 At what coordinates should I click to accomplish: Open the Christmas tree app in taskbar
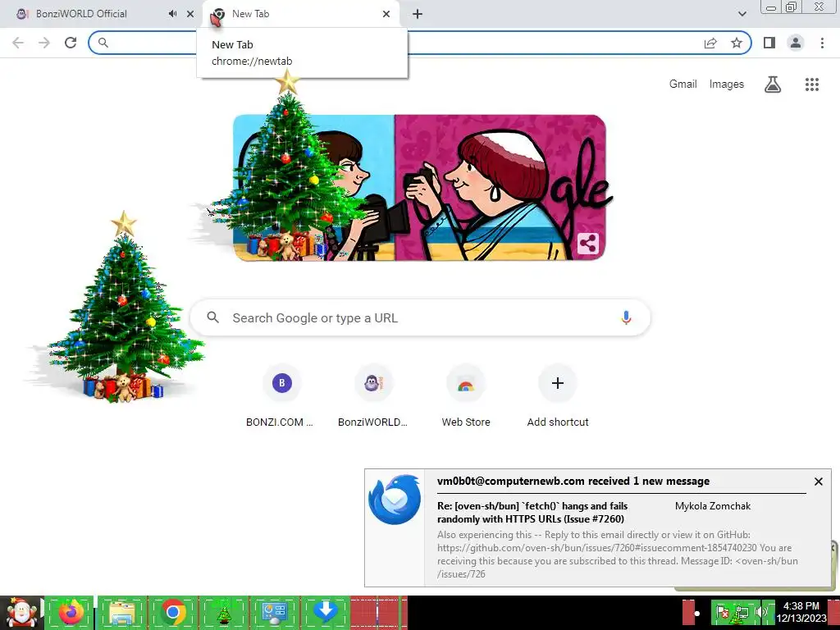pos(223,613)
